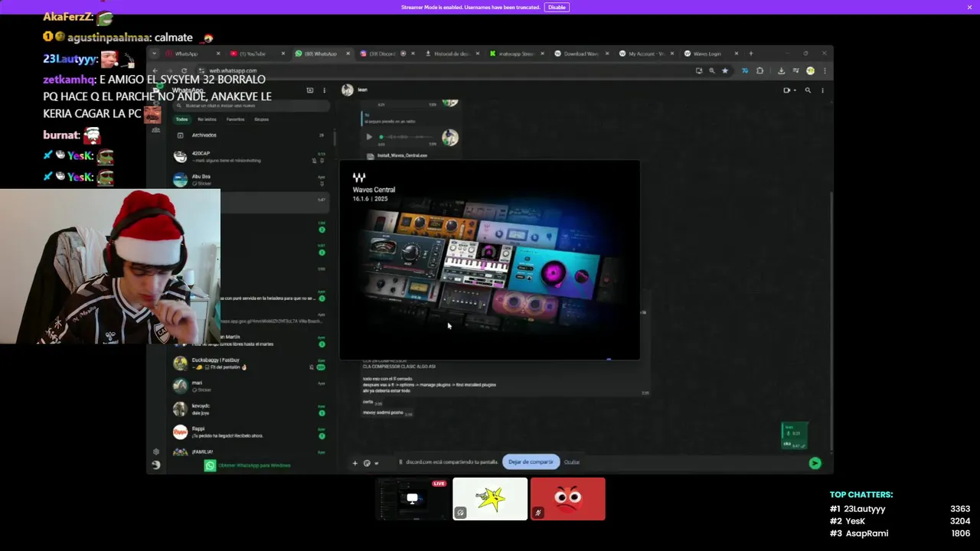The width and height of the screenshot is (980, 551).
Task: Seek on the voice message waveform
Action: click(x=406, y=137)
